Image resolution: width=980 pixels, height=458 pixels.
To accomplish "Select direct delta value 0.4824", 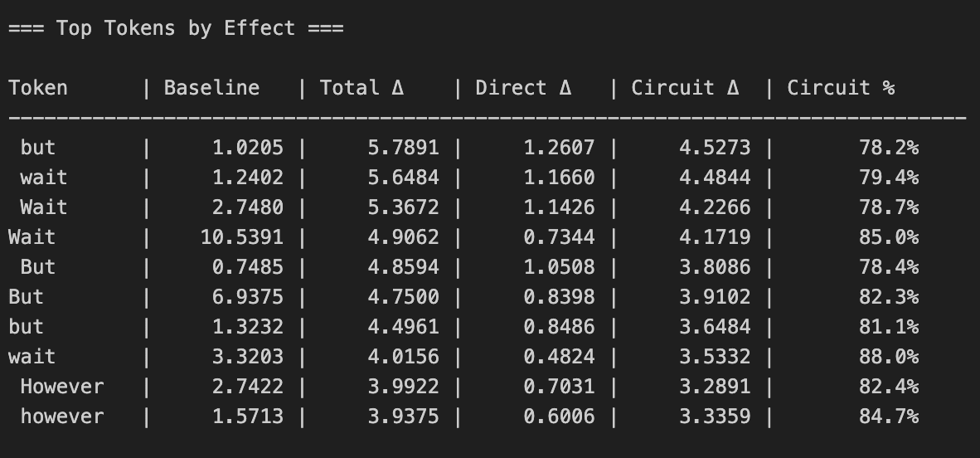I will tap(559, 357).
